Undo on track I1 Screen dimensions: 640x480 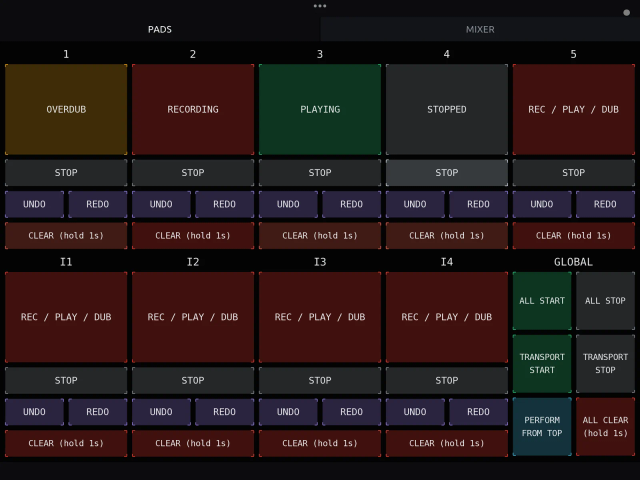[x=34, y=412]
